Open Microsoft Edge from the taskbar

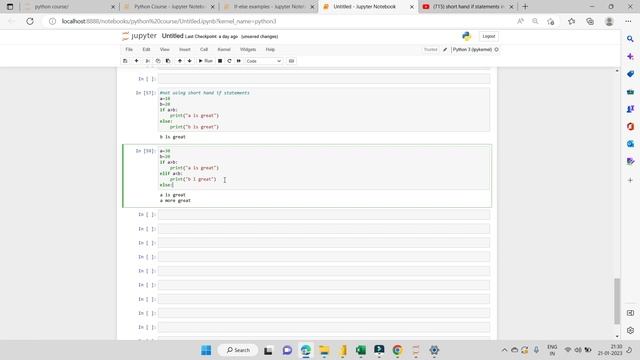[306, 350]
